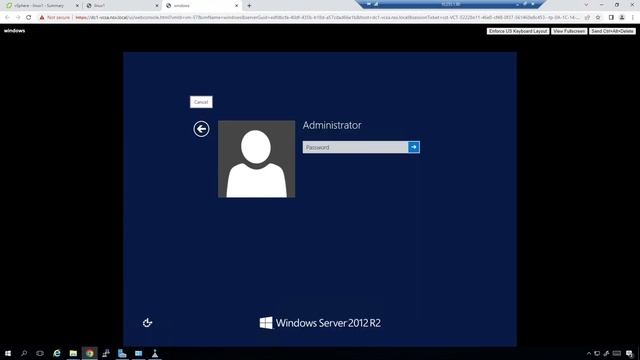Submit password with the blue arrow button

(x=414, y=147)
